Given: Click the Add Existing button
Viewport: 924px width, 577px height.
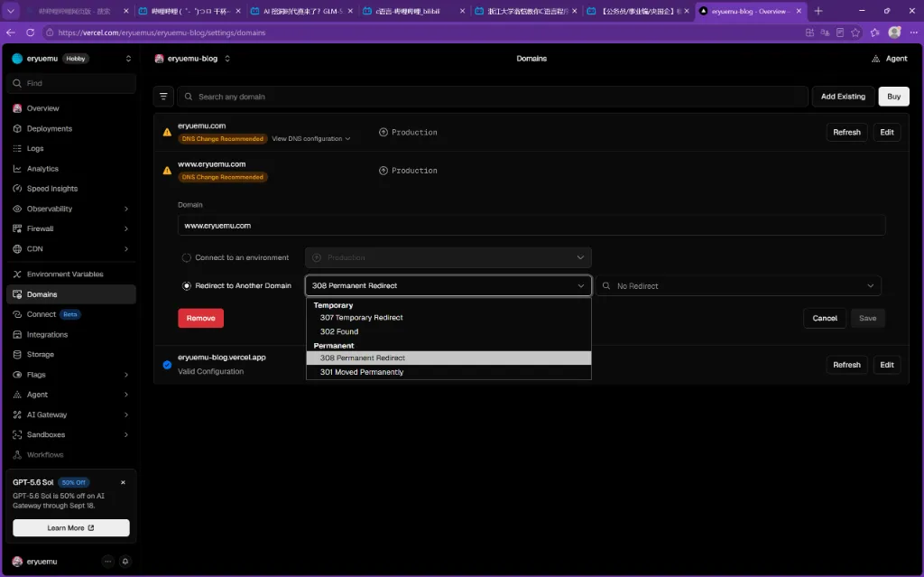Looking at the screenshot, I should point(844,97).
